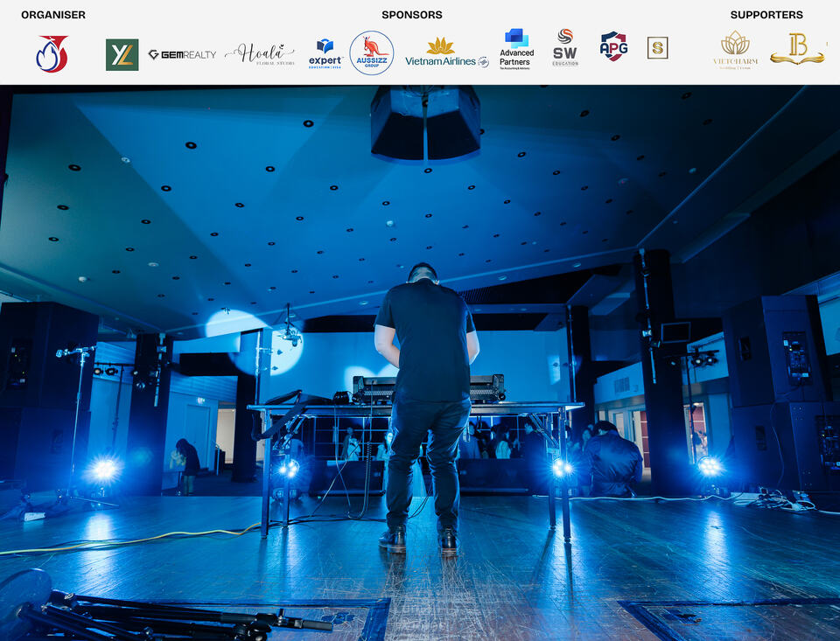
Task: Click the SUPPORTERS heading
Action: [766, 15]
